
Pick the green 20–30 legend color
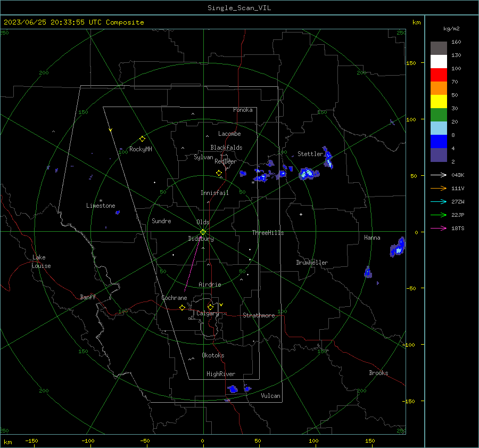439,115
